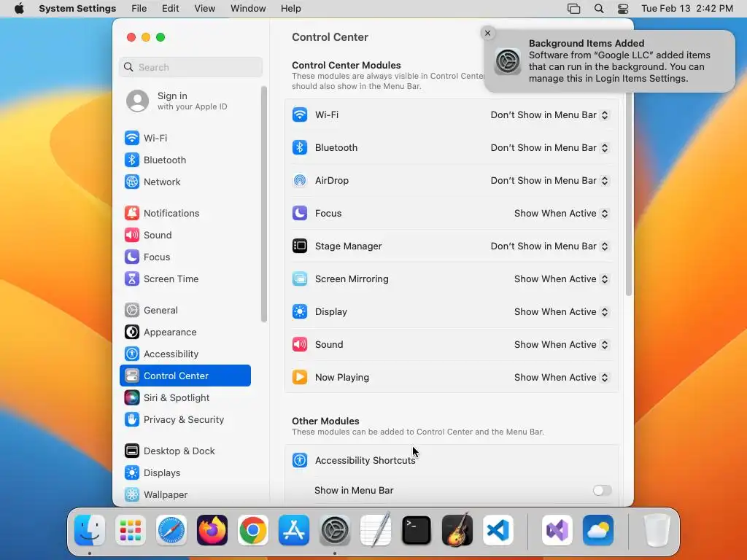Open Siri & Spotlight settings

[185, 398]
